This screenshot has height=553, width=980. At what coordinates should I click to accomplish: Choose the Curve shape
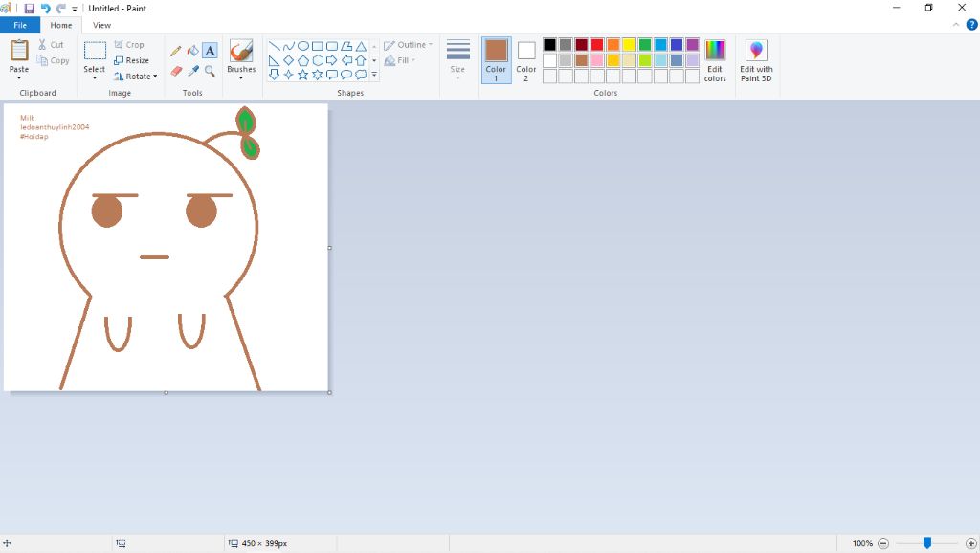(x=288, y=46)
